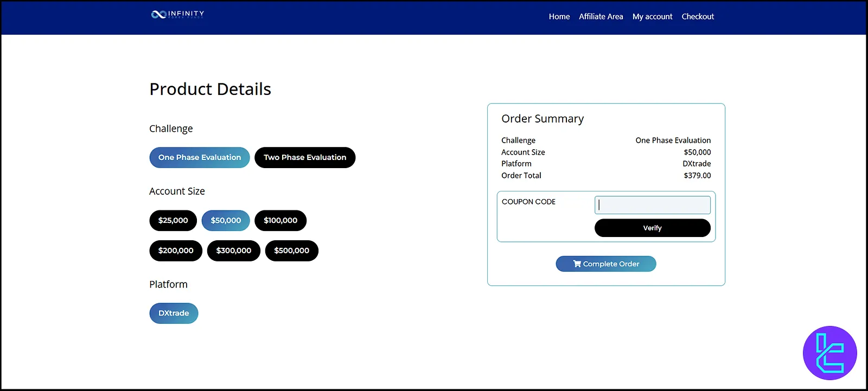The width and height of the screenshot is (868, 391).
Task: Choose the $25,000 account size
Action: 173,221
